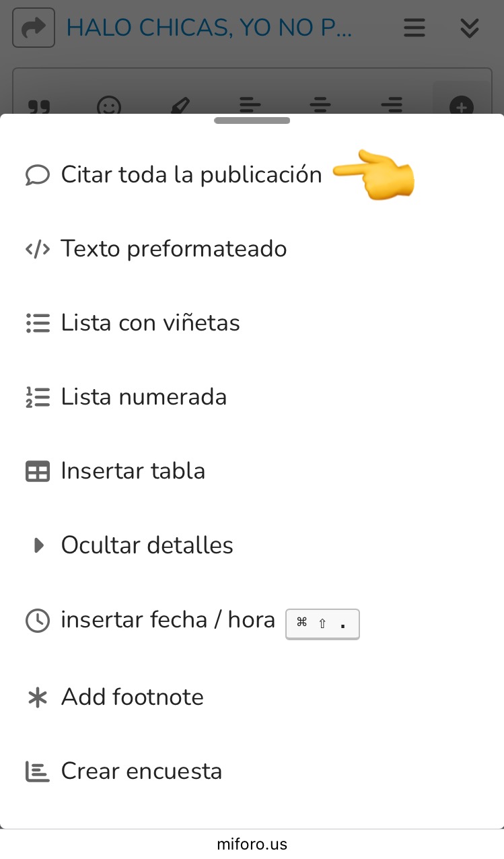Tap the drag handle atop the options sheet
Viewport: 504px width, 859px height.
252,121
